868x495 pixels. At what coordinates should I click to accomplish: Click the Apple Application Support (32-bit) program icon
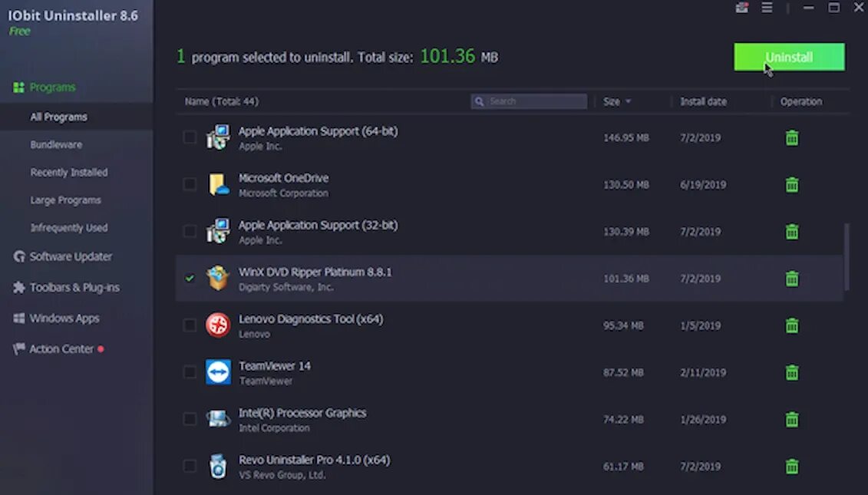218,231
